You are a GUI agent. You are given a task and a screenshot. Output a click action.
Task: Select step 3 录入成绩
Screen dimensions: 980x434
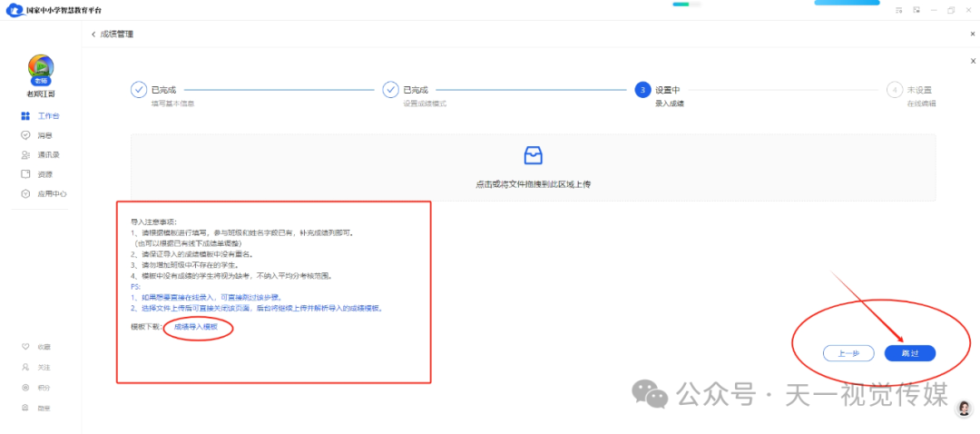(659, 95)
